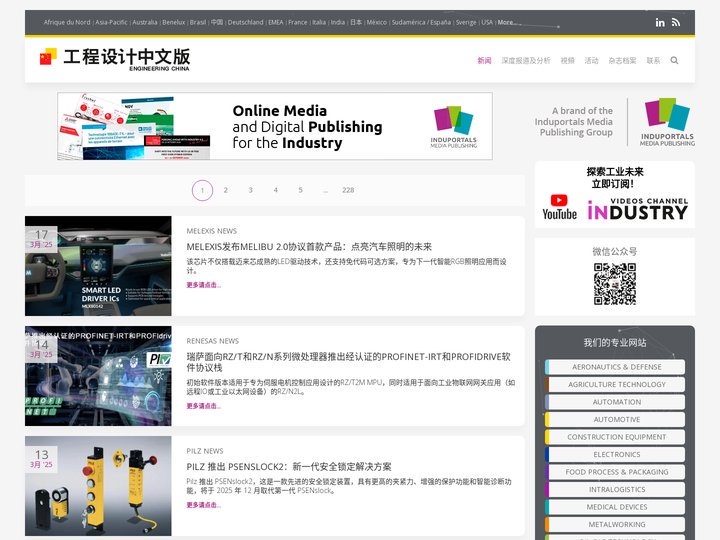Open the RSS feed icon
This screenshot has height=540, width=720.
(x=676, y=22)
